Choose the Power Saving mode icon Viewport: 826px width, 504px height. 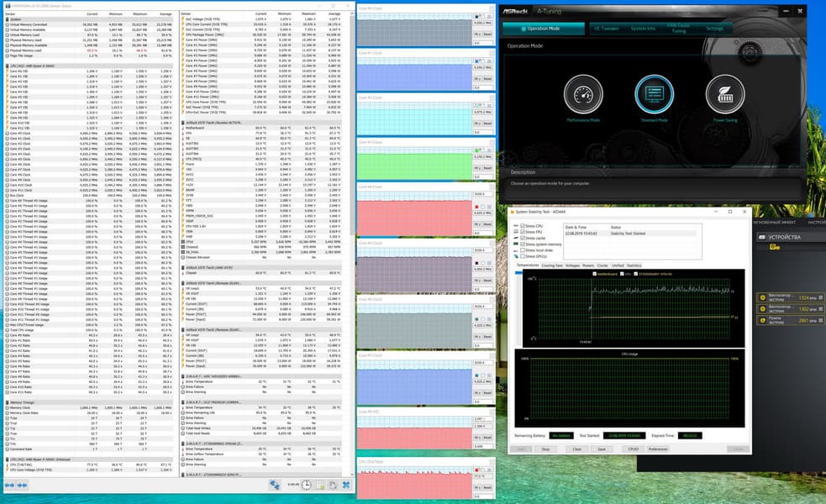tap(724, 94)
